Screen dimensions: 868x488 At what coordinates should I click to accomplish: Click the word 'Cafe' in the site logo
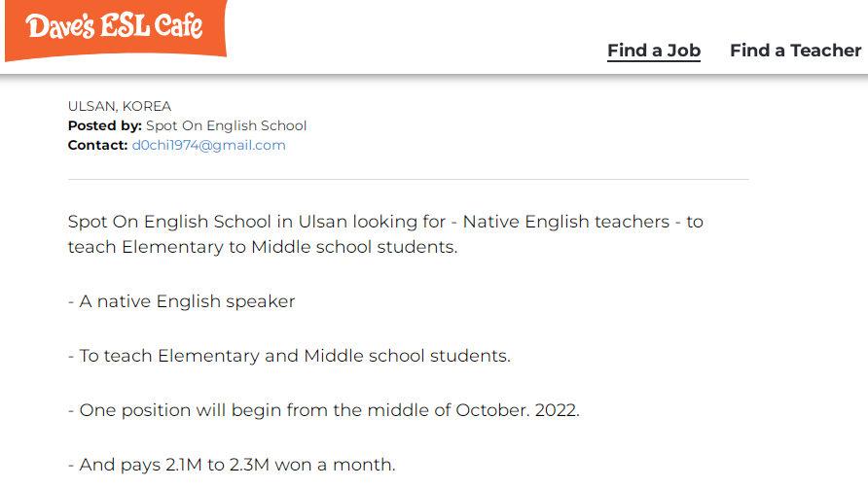[x=179, y=26]
